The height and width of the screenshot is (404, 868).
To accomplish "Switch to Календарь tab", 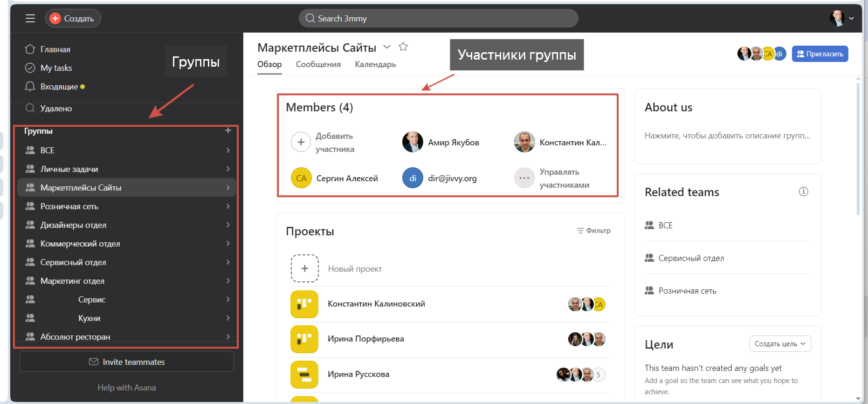I will point(375,64).
